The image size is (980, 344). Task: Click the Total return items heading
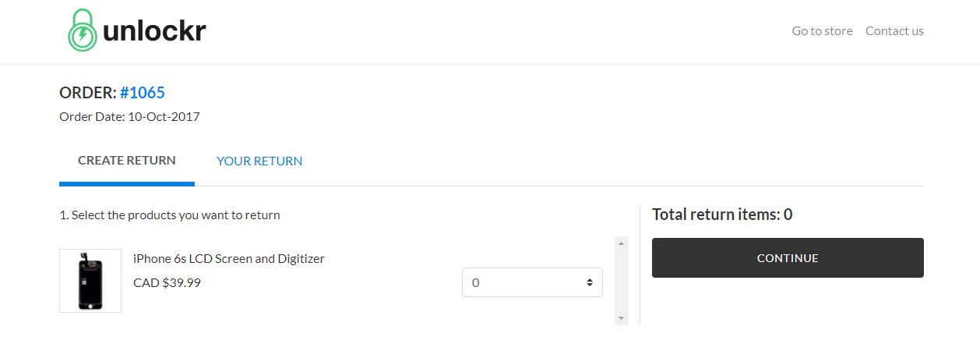(x=722, y=215)
